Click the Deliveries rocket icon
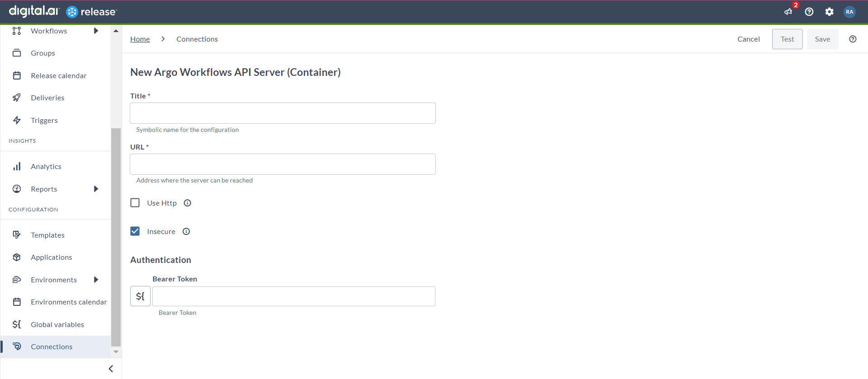Viewport: 868px width, 379px height. pyautogui.click(x=17, y=98)
